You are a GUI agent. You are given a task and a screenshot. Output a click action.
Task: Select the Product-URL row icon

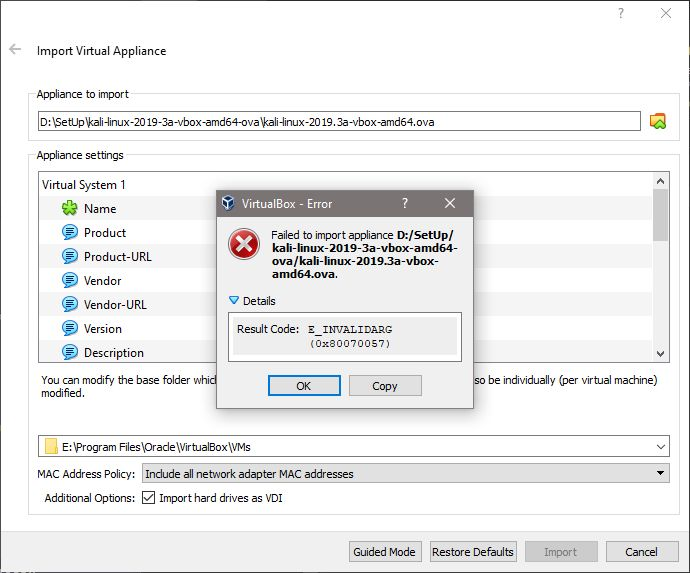[70, 256]
